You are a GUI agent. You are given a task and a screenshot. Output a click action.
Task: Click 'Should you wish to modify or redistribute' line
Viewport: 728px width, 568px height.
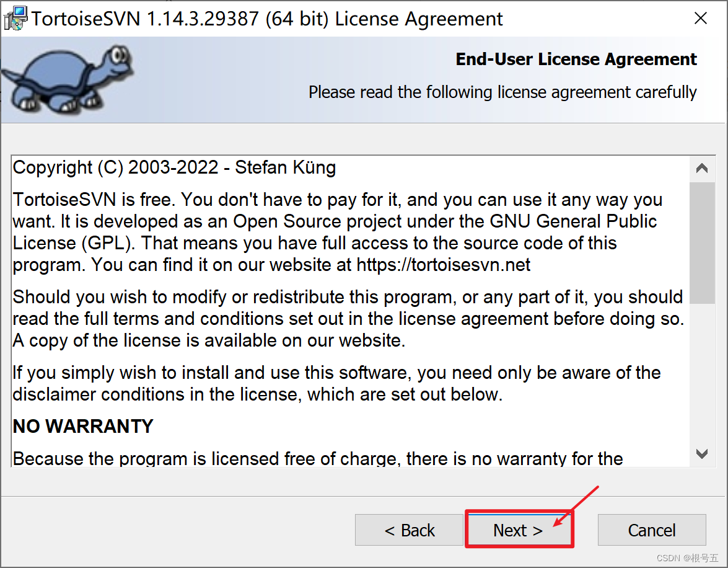(348, 297)
